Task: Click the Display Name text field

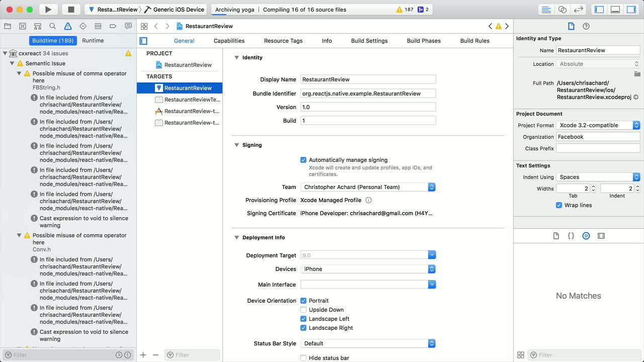Action: 368,79
